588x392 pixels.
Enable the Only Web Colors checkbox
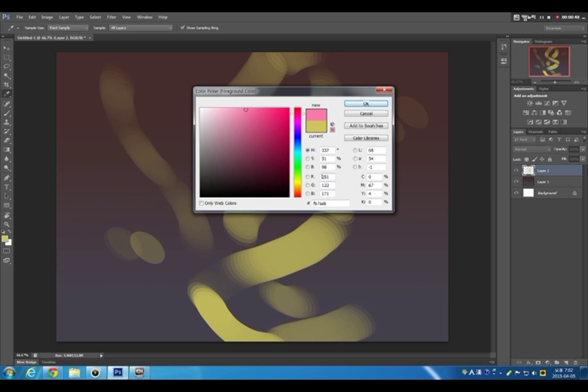(201, 203)
